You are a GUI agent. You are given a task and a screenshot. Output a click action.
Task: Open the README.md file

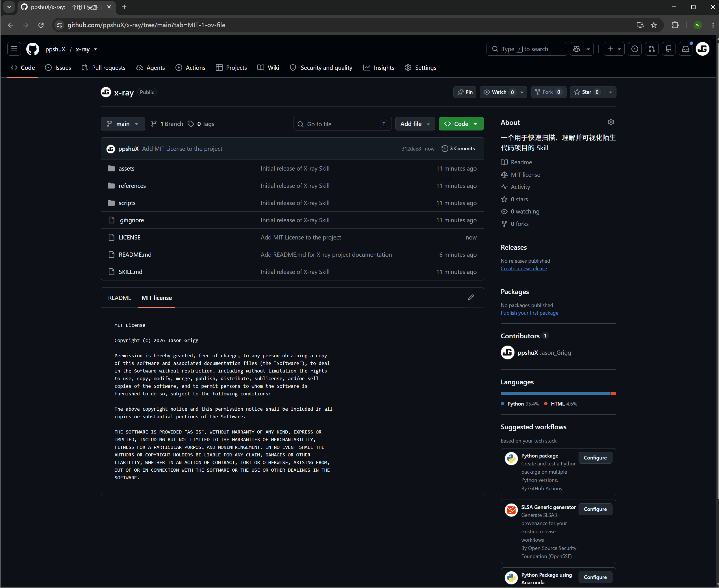click(135, 255)
